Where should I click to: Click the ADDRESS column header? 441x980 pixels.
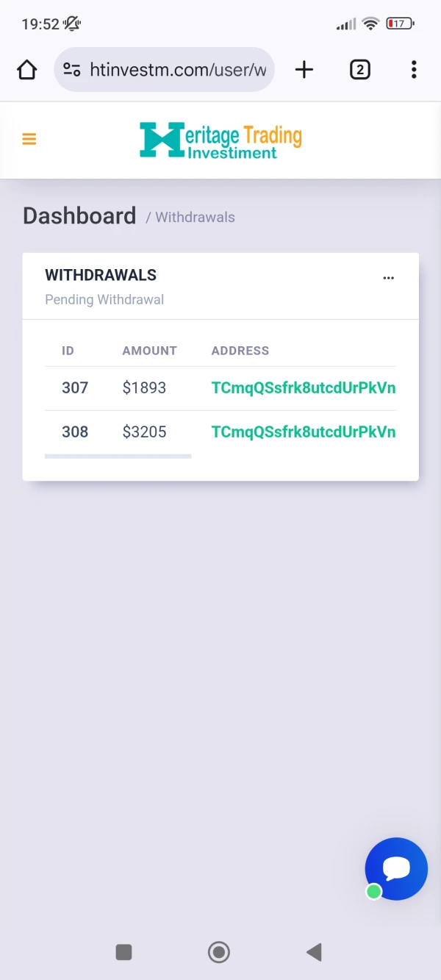pos(240,351)
